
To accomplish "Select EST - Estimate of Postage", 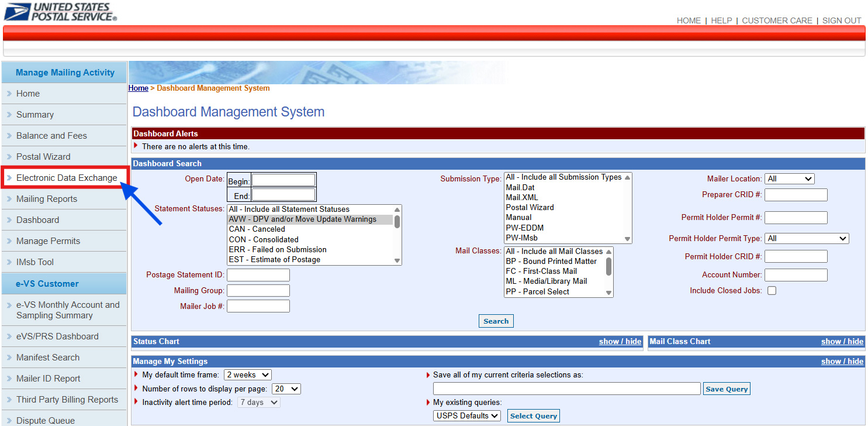I will pos(310,260).
